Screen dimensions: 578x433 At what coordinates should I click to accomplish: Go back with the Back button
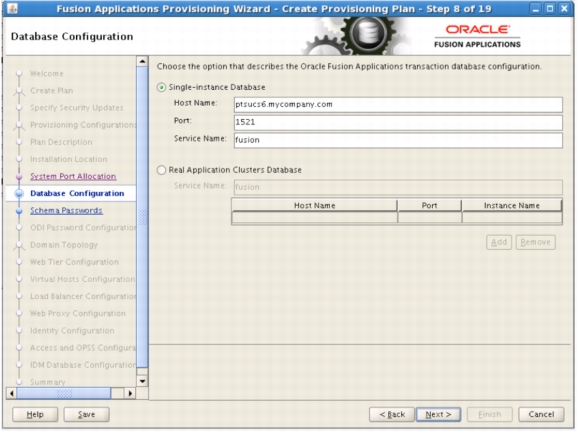pyautogui.click(x=392, y=415)
